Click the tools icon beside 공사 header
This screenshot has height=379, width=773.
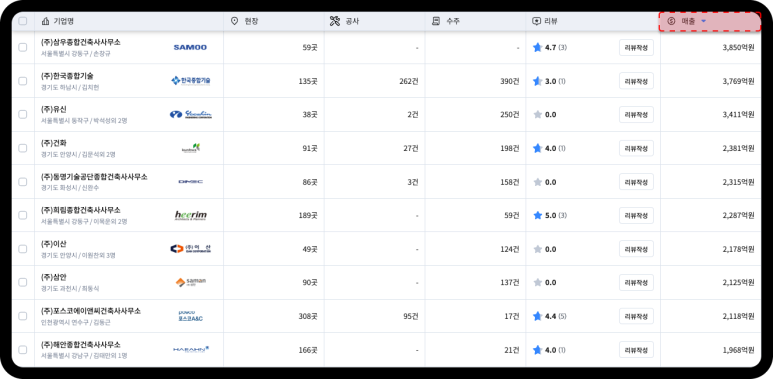coord(335,21)
